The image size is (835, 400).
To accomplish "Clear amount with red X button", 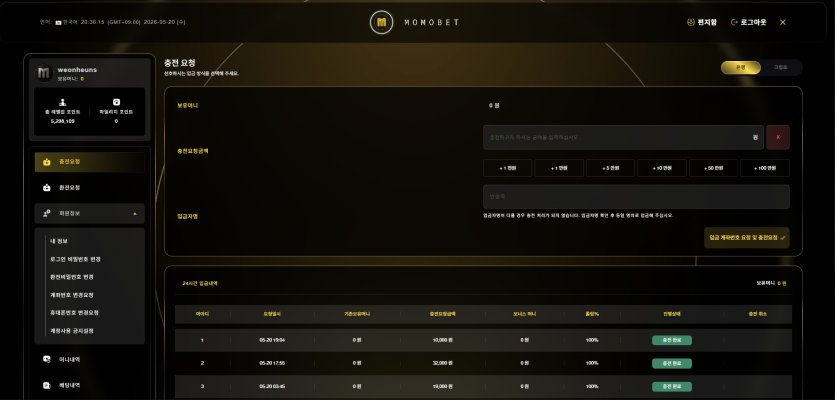I will pos(778,137).
